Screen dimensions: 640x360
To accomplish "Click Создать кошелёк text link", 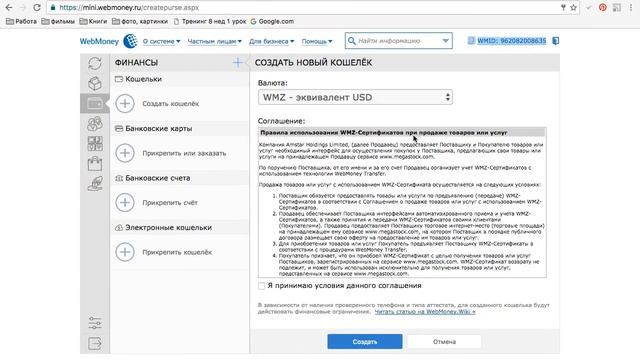I will 171,104.
